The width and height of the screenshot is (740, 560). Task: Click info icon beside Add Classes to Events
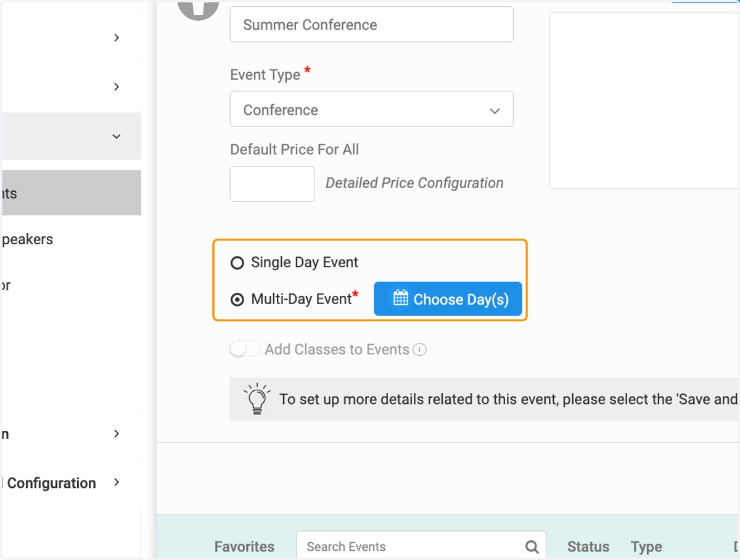[419, 350]
